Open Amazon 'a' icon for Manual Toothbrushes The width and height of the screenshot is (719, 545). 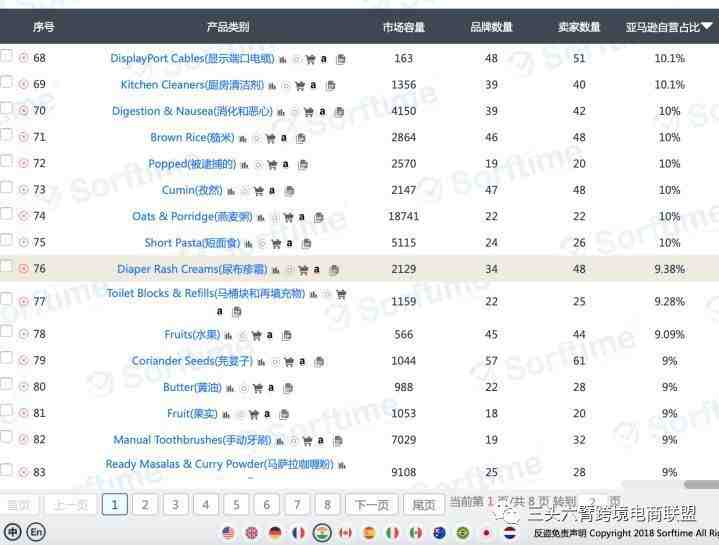point(321,440)
